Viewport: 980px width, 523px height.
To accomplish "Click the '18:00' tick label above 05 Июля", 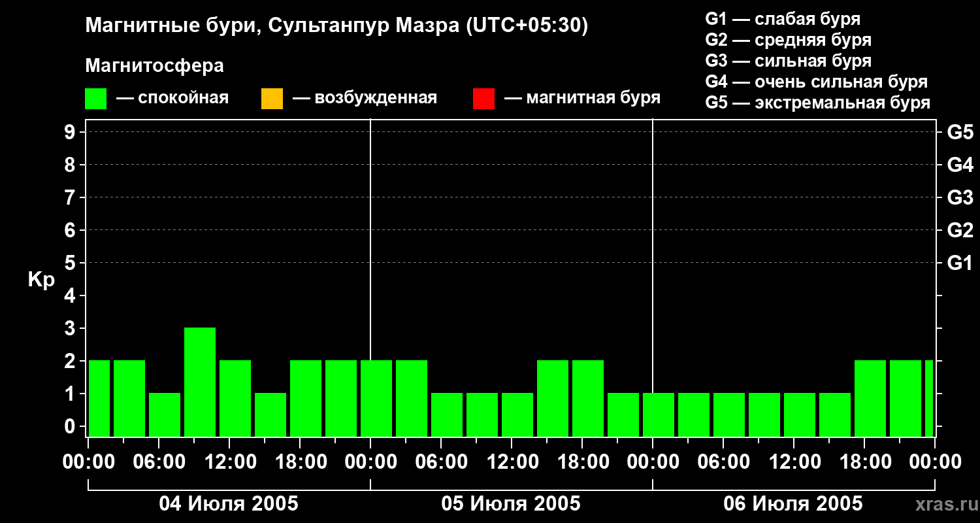I will click(583, 462).
